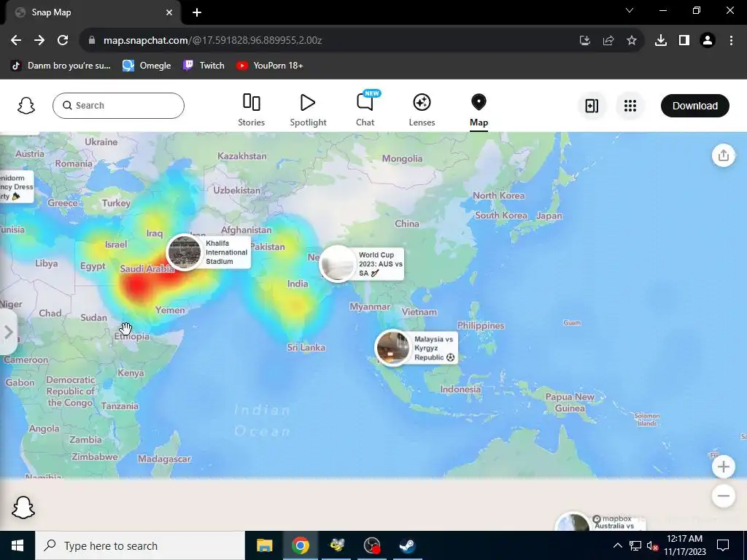Open the tab search dropdown arrow
Viewport: 747px width, 560px height.
pos(630,10)
